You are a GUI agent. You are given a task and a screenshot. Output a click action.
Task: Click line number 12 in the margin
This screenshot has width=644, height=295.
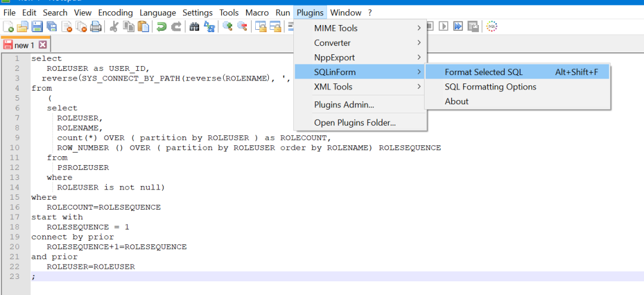click(14, 167)
